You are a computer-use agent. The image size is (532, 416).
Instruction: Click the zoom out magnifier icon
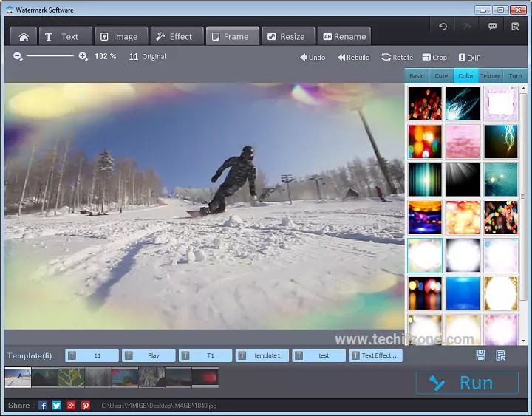click(18, 56)
